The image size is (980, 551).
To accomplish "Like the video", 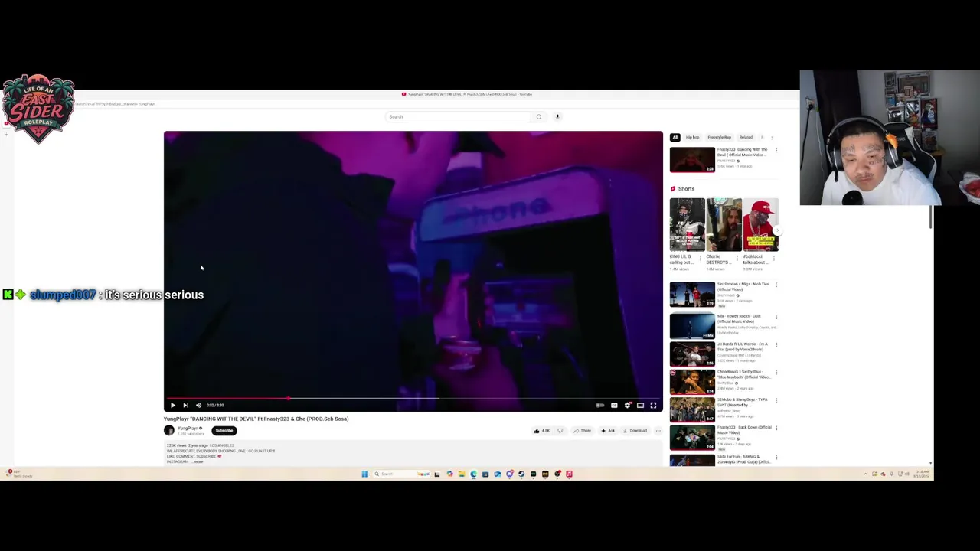I will 542,430.
